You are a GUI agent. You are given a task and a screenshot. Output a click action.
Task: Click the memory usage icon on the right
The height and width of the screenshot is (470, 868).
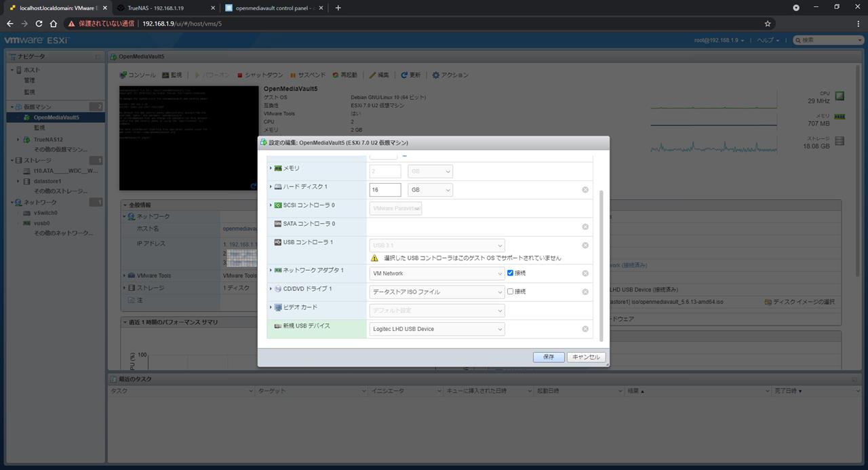click(840, 117)
